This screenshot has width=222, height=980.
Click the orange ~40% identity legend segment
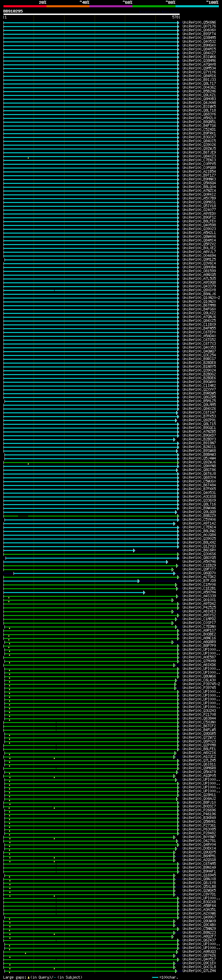(68, 6)
